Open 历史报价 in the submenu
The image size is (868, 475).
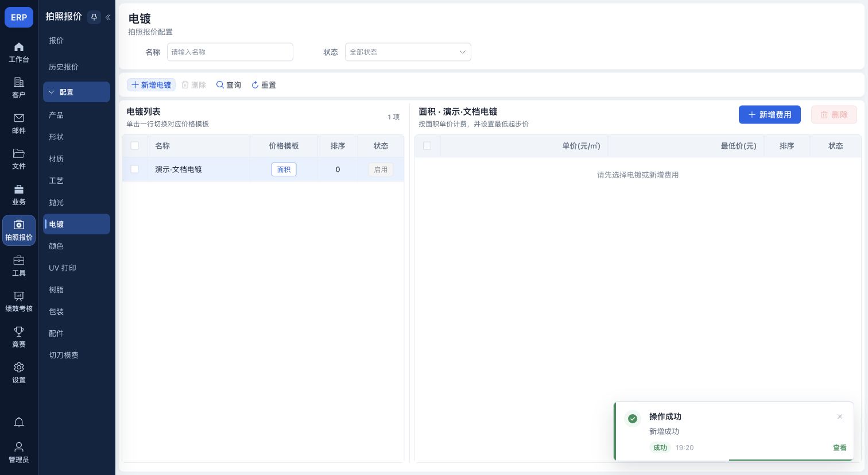[x=64, y=67]
